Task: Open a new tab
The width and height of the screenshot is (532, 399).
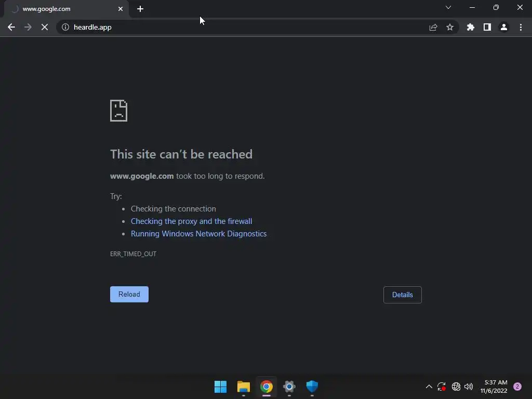Action: click(140, 9)
